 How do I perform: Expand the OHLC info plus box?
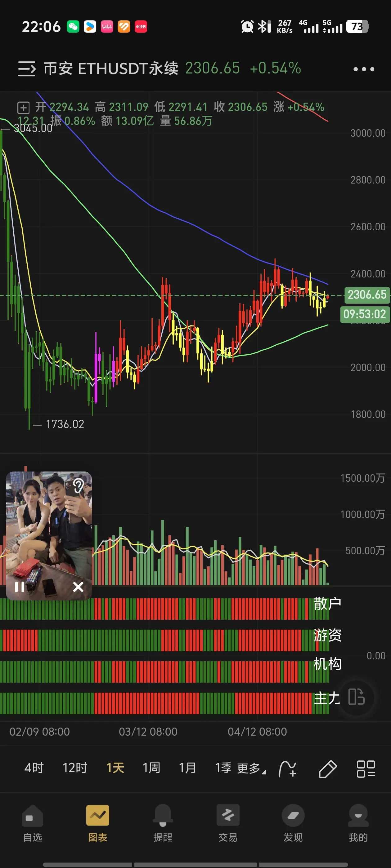[23, 108]
